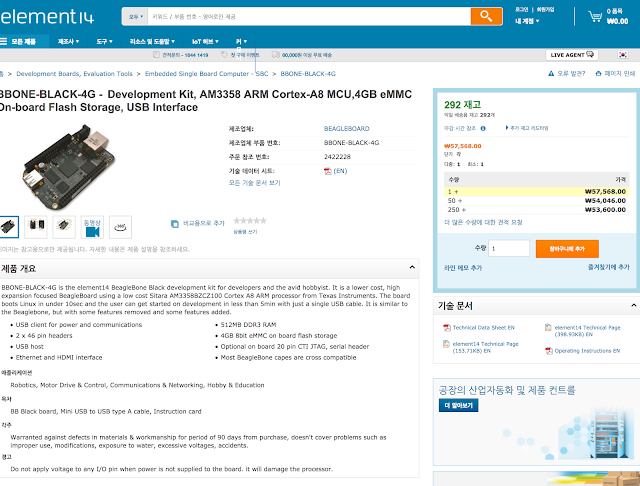This screenshot has height=486, width=640.
Task: Expand the 커 menu
Action: (x=241, y=41)
